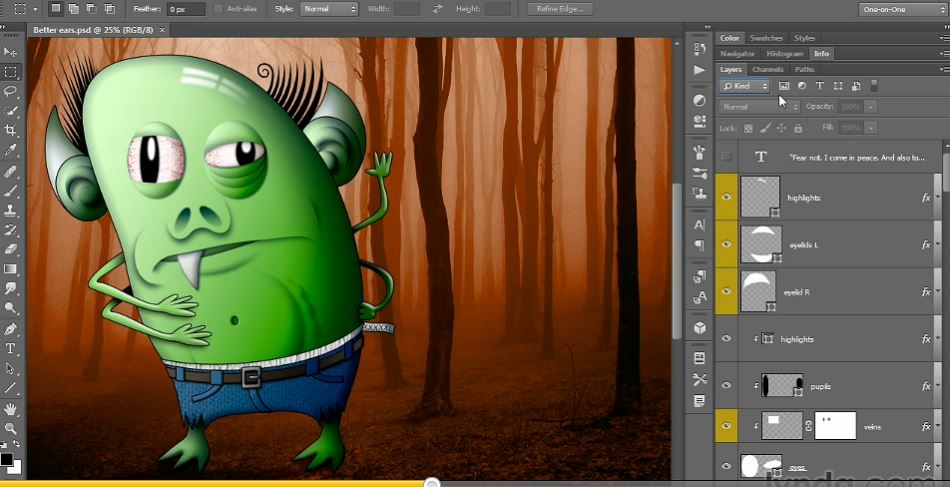This screenshot has height=487, width=950.
Task: Swap width and height values icon
Action: tap(438, 9)
